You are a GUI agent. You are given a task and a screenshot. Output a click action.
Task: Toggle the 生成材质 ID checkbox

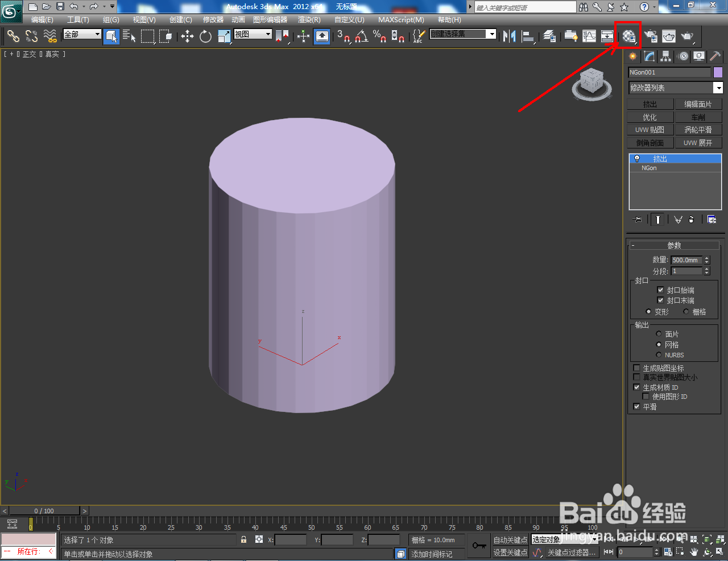click(x=637, y=387)
